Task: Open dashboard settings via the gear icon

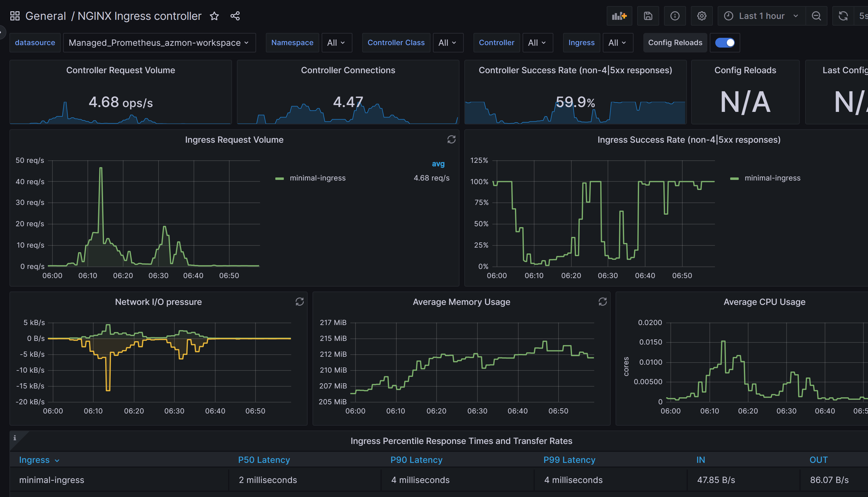Action: point(702,16)
